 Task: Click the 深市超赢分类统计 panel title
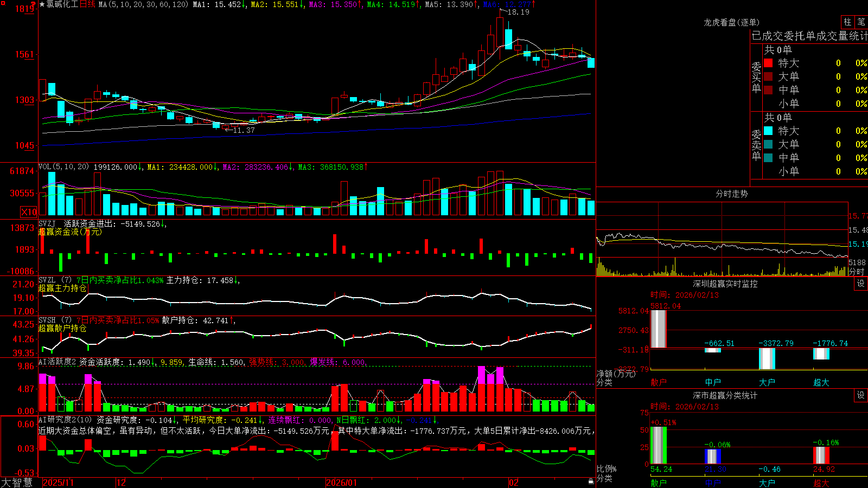coord(725,395)
